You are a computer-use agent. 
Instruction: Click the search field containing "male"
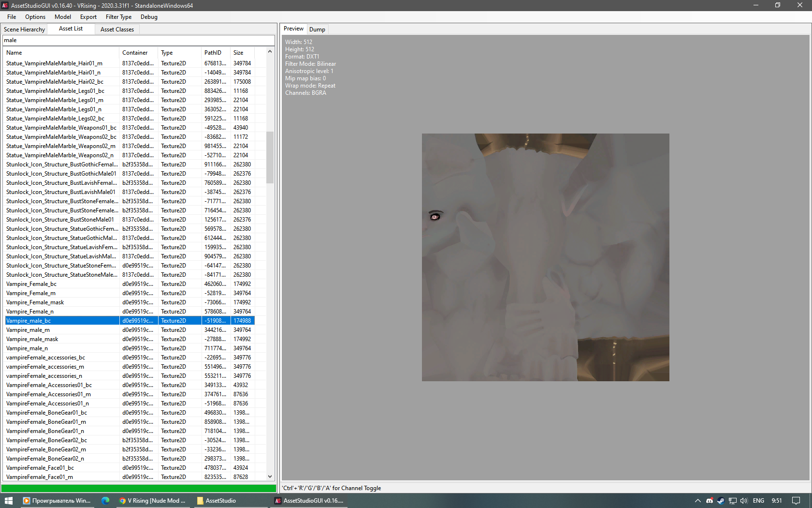click(138, 41)
